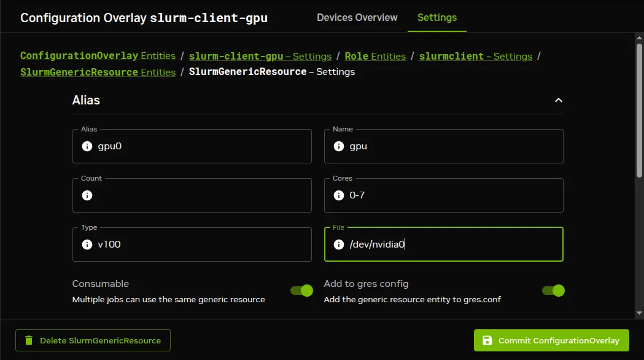Select the Settings tab
644x360 pixels.
[x=437, y=18]
